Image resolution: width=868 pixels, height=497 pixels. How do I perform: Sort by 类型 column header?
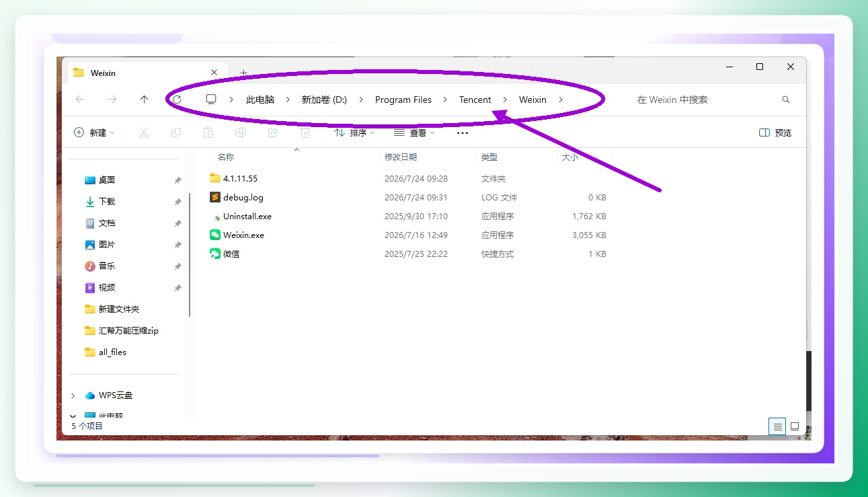click(x=489, y=157)
